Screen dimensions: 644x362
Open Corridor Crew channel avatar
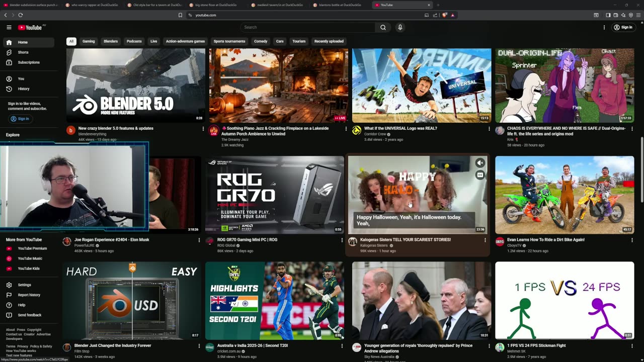coord(356,130)
